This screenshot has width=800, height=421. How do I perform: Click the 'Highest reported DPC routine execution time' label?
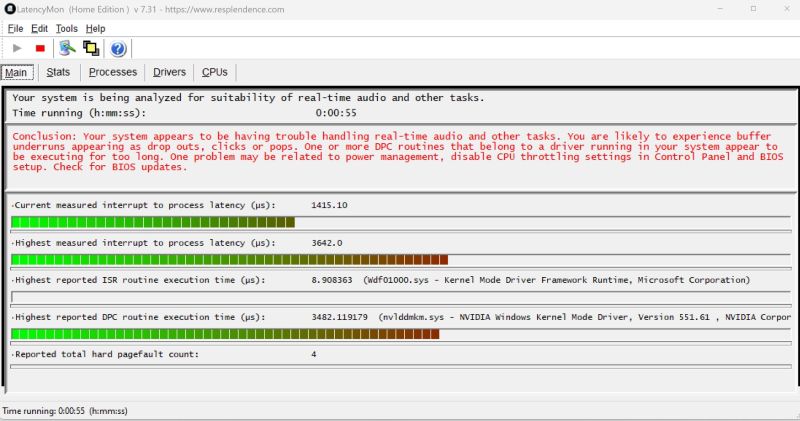(140, 317)
